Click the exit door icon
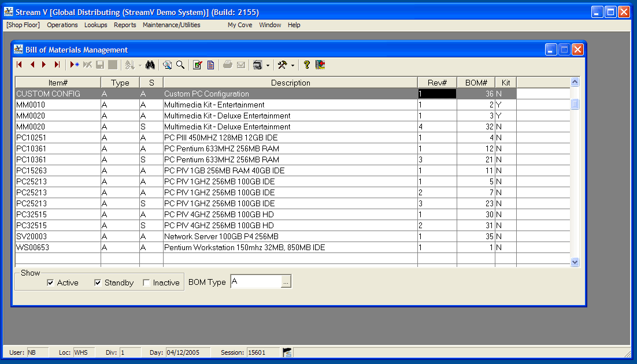 pyautogui.click(x=320, y=65)
